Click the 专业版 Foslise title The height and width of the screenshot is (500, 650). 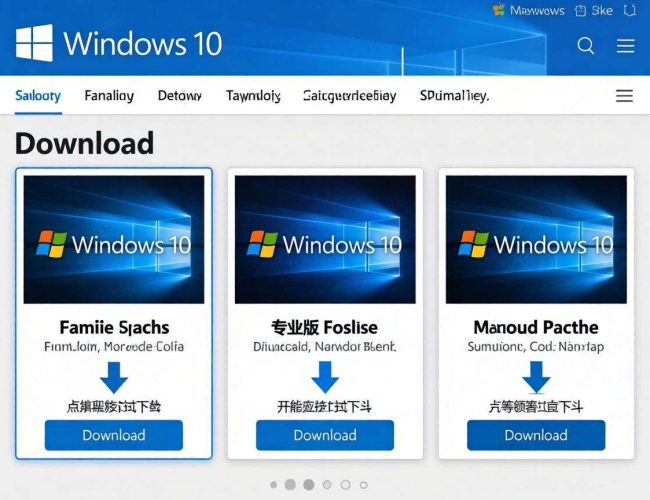click(x=325, y=328)
